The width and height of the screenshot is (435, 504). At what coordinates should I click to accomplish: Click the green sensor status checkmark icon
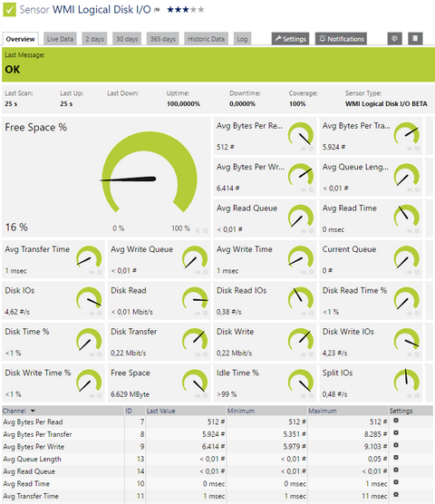[9, 10]
